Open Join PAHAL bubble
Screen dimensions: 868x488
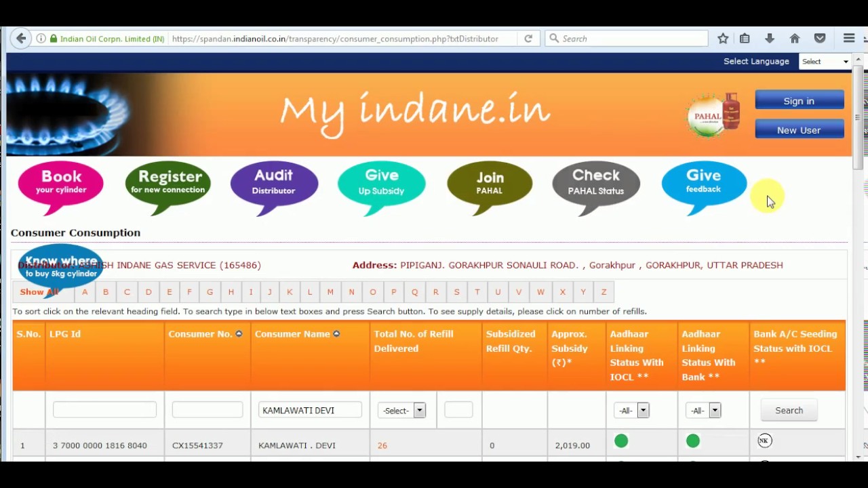point(490,188)
